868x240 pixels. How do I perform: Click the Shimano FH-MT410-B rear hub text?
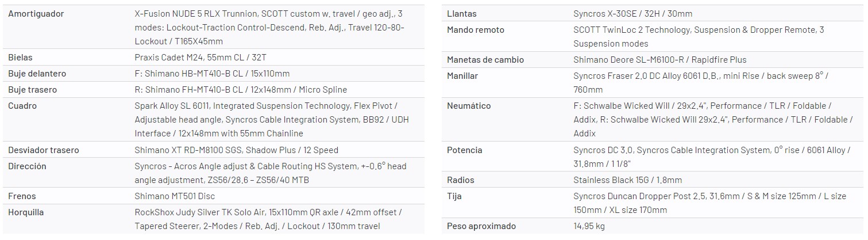[x=241, y=90]
